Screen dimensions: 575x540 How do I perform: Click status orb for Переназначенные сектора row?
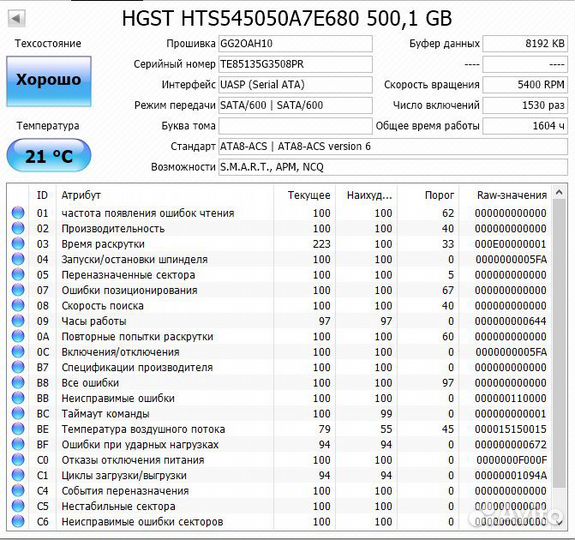(18, 274)
